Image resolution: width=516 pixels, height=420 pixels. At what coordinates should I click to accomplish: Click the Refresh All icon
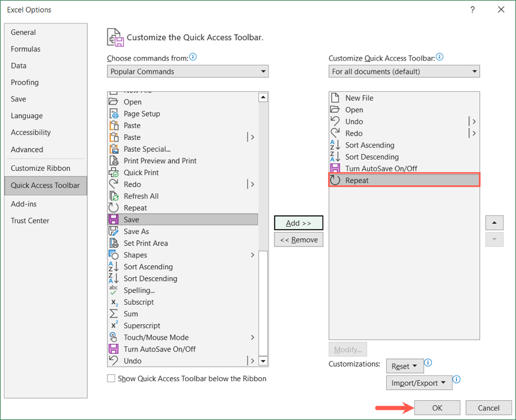(114, 196)
